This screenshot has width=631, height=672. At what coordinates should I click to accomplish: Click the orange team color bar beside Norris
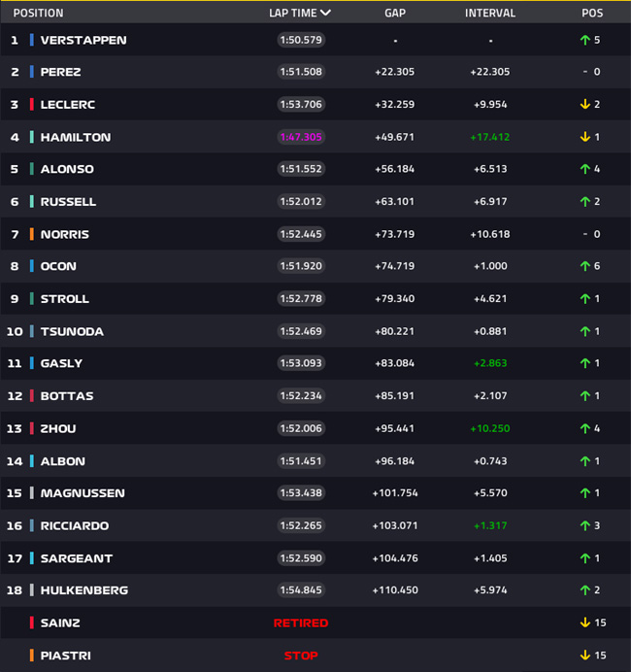32,234
